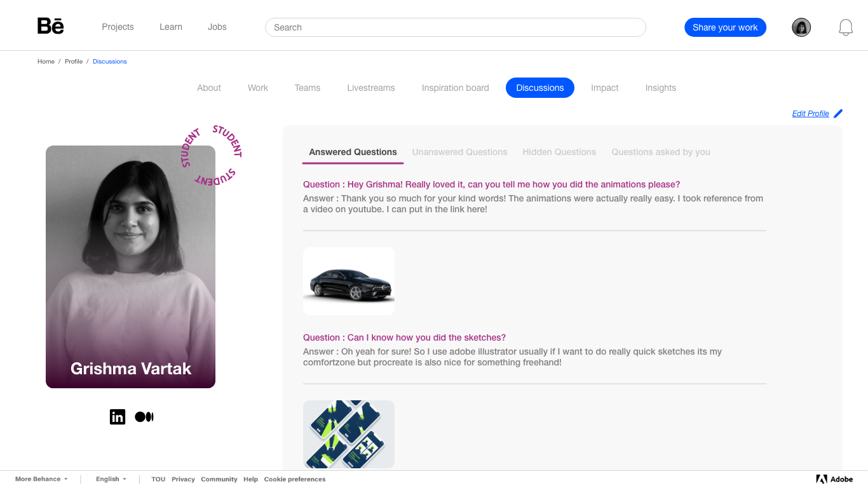
Task: Open the Inspiration board tab
Action: [x=455, y=88]
